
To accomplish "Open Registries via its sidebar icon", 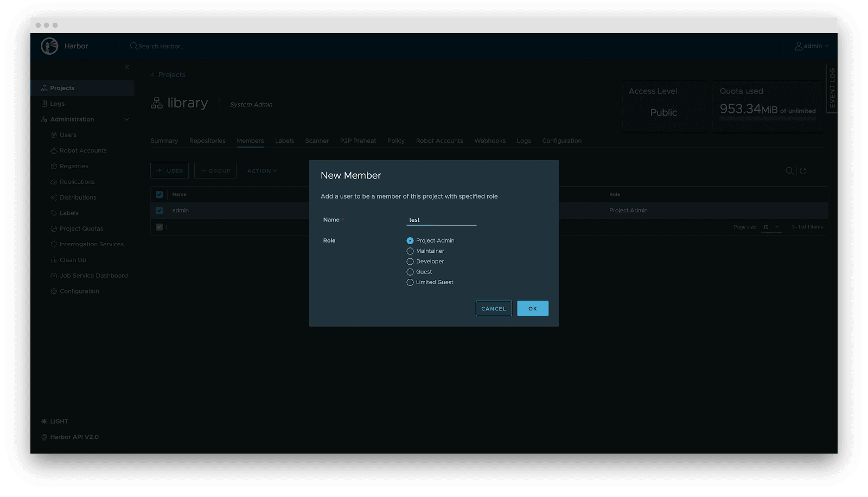I will [x=53, y=166].
